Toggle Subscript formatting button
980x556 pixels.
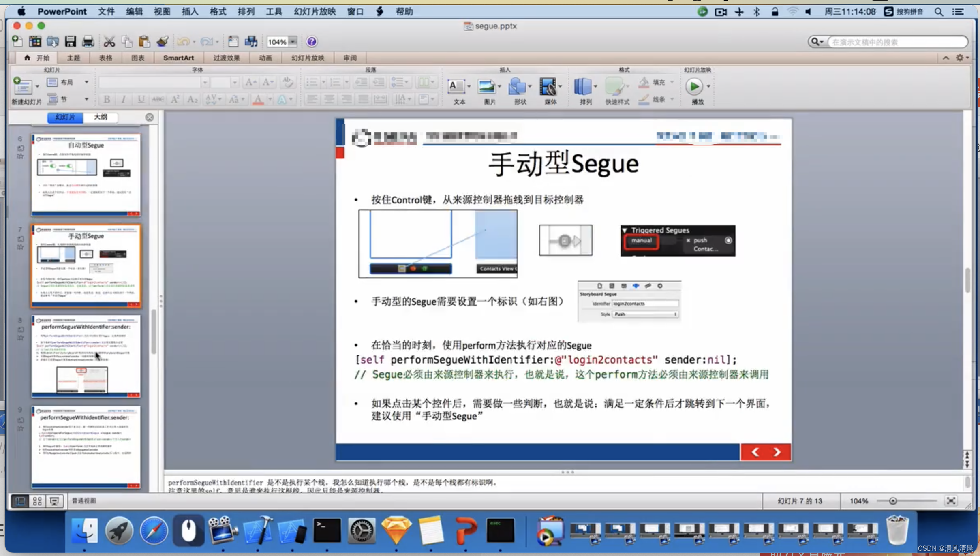(x=192, y=99)
